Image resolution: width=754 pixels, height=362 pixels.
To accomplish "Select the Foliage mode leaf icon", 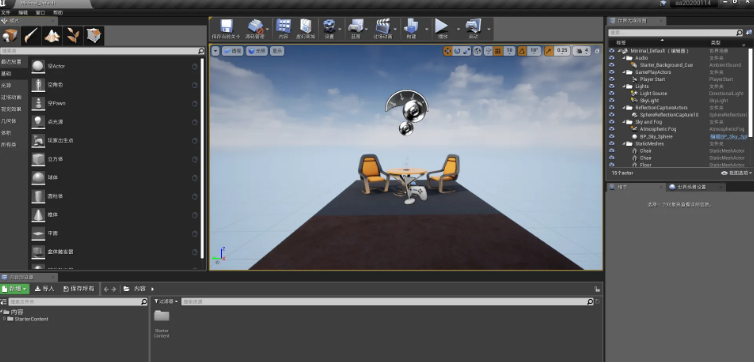I will click(x=73, y=36).
